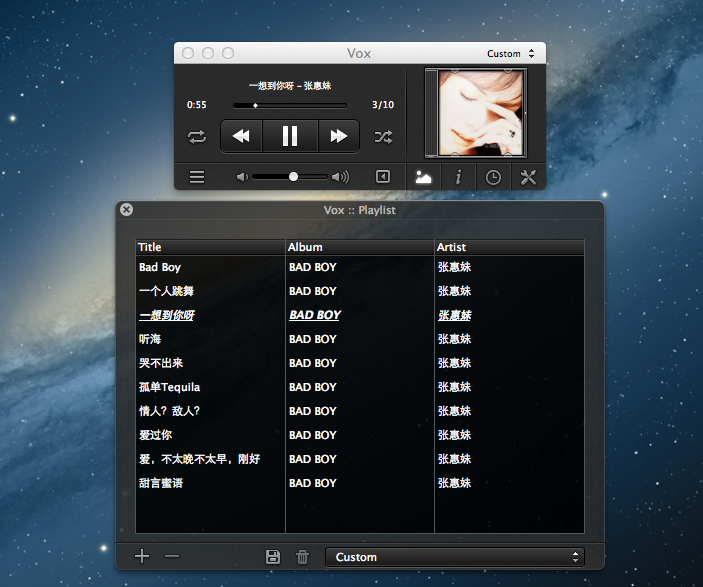
Task: Toggle playlist window with list icon
Action: click(197, 177)
